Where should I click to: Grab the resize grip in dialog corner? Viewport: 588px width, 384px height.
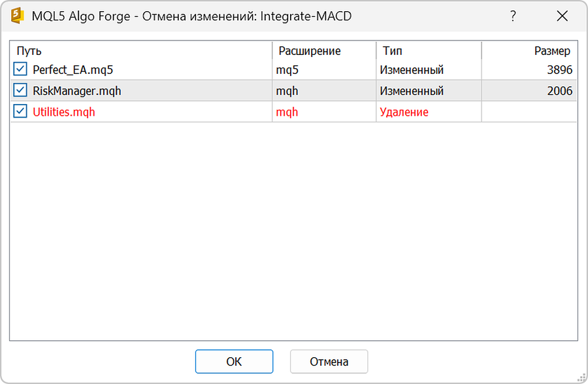point(581,377)
